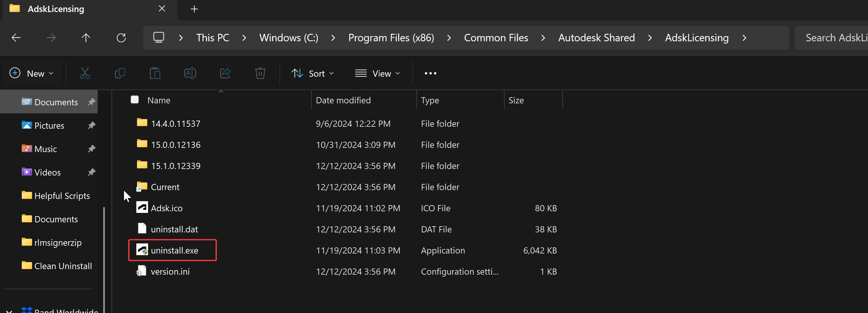Click the sidebar vertical scrollbar
This screenshot has width=868, height=313.
[104, 260]
